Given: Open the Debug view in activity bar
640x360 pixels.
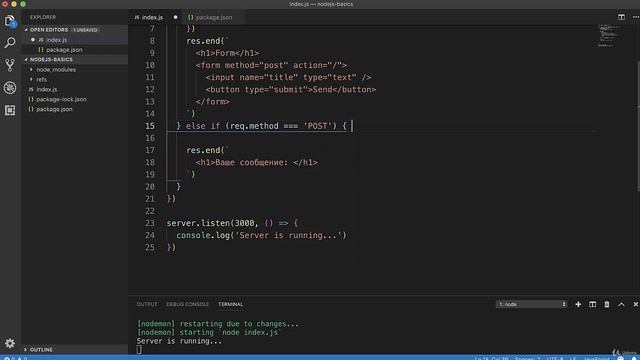Looking at the screenshot, I should coord(10,87).
